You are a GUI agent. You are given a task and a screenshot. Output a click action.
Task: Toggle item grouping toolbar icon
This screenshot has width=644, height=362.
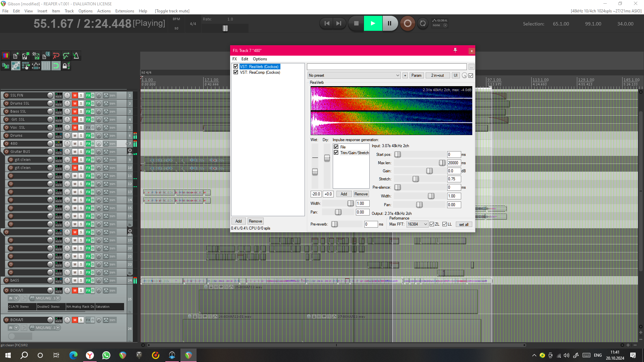coord(16,66)
